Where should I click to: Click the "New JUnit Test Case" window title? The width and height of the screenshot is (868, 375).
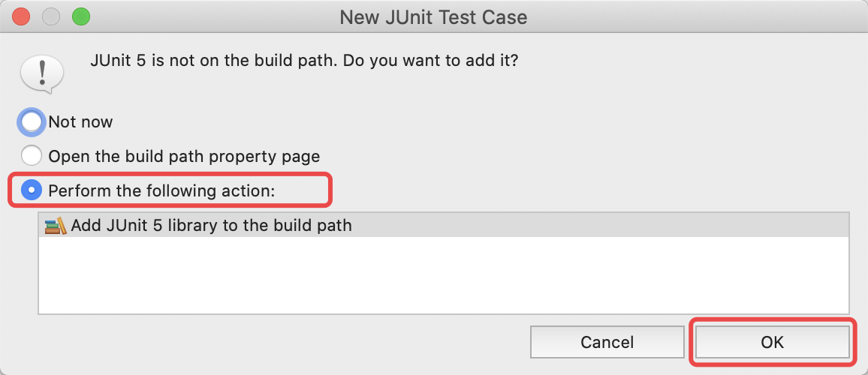pyautogui.click(x=433, y=17)
